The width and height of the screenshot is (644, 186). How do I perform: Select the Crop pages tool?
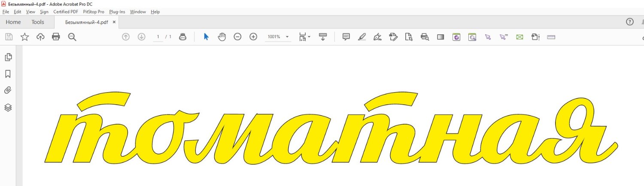click(x=409, y=37)
